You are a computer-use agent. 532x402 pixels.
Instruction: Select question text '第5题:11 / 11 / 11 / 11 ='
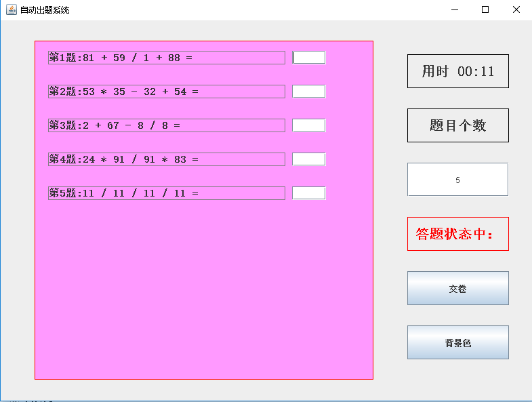click(123, 193)
